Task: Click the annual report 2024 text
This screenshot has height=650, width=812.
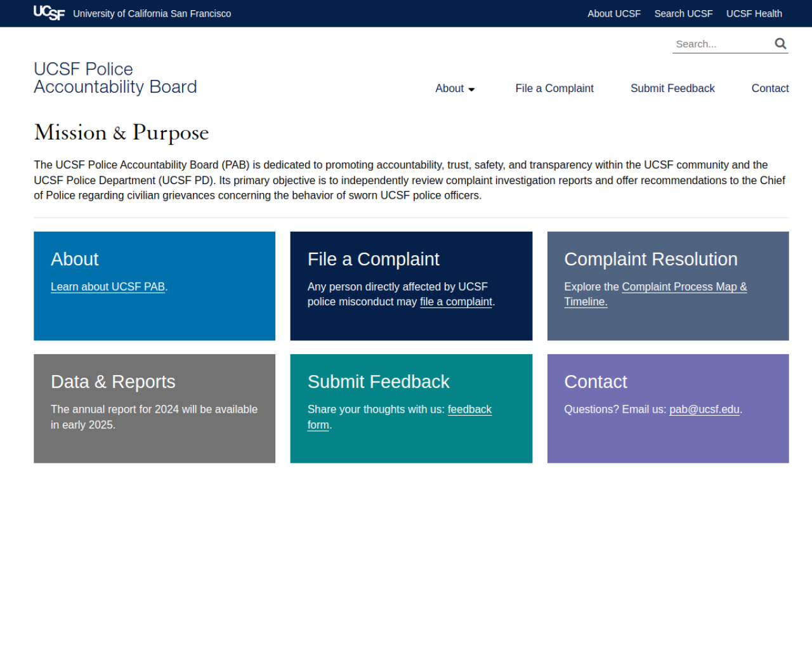Action: point(154,417)
